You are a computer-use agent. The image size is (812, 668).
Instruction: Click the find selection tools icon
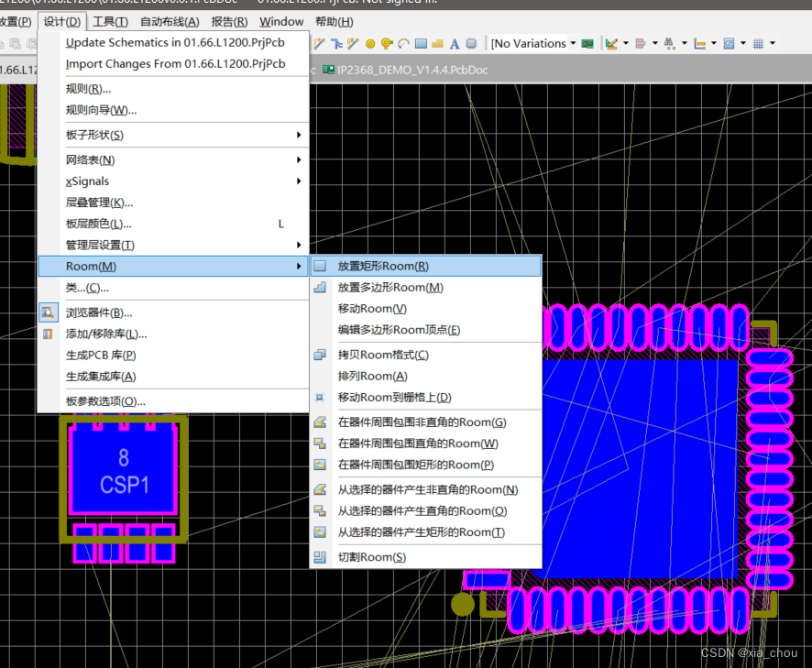[x=670, y=43]
